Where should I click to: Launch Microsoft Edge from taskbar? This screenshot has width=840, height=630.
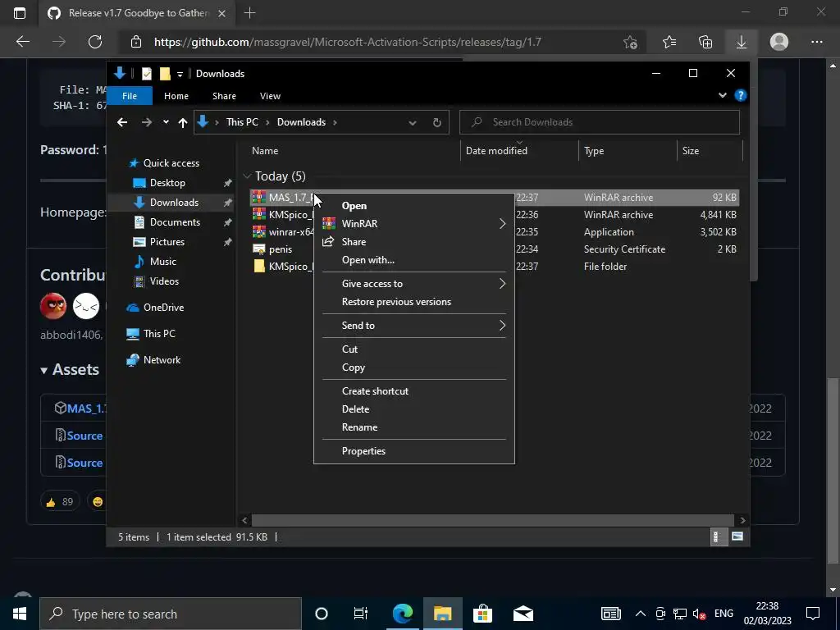click(403, 614)
